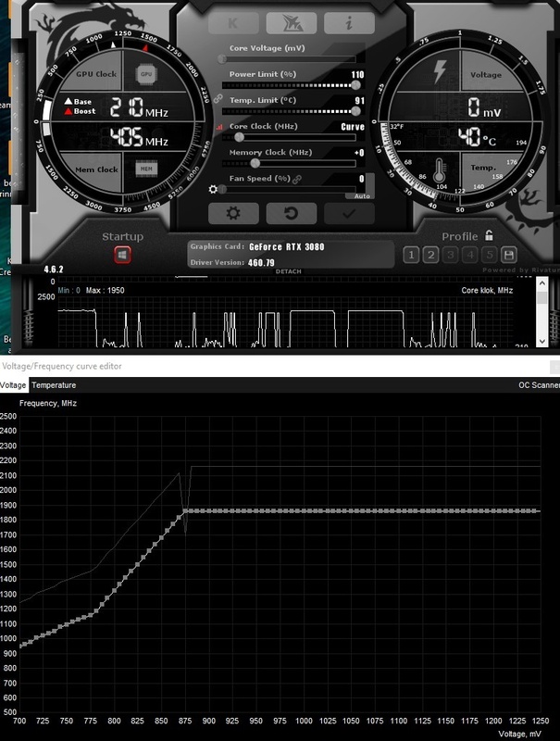The image size is (560, 741).
Task: Open curve editor icon beside Core Clock
Action: [x=219, y=127]
